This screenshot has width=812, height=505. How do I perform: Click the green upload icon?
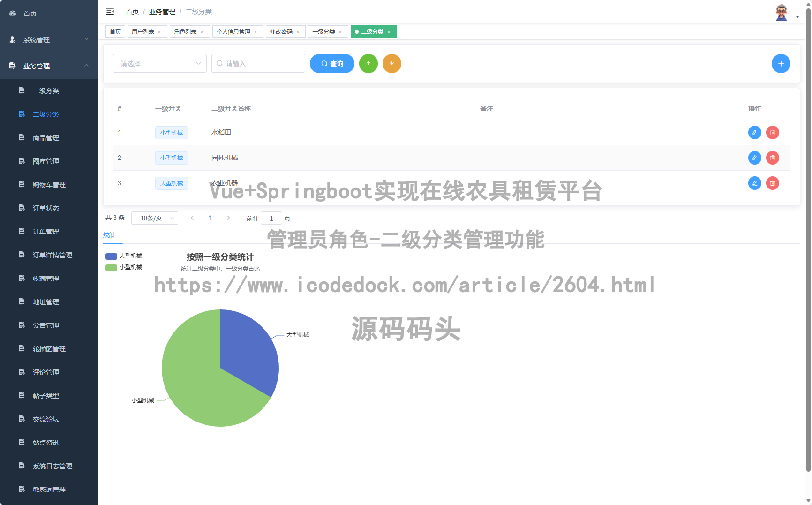(368, 63)
